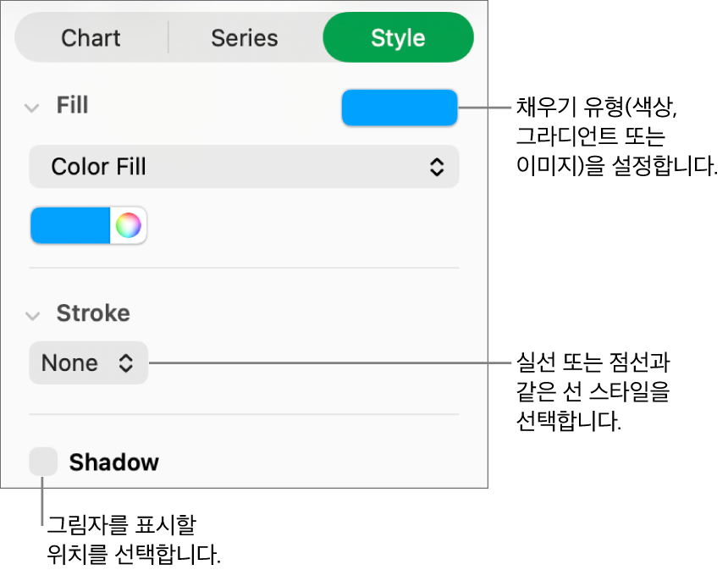
Task: Open the color wheel picker
Action: coord(129,226)
